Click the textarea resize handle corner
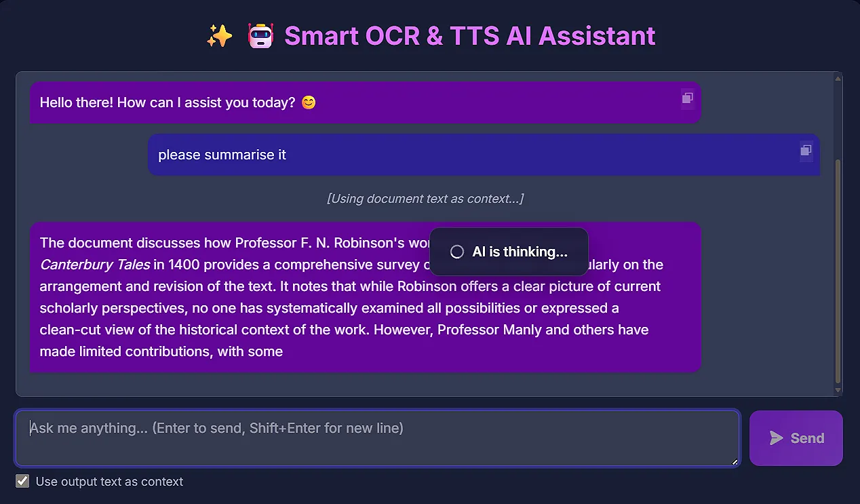Image resolution: width=860 pixels, height=504 pixels. (x=735, y=462)
